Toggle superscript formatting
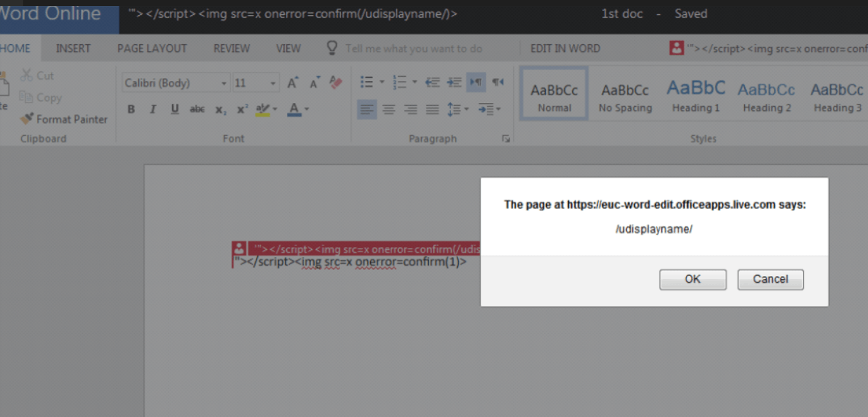This screenshot has width=868, height=417. coord(243,109)
